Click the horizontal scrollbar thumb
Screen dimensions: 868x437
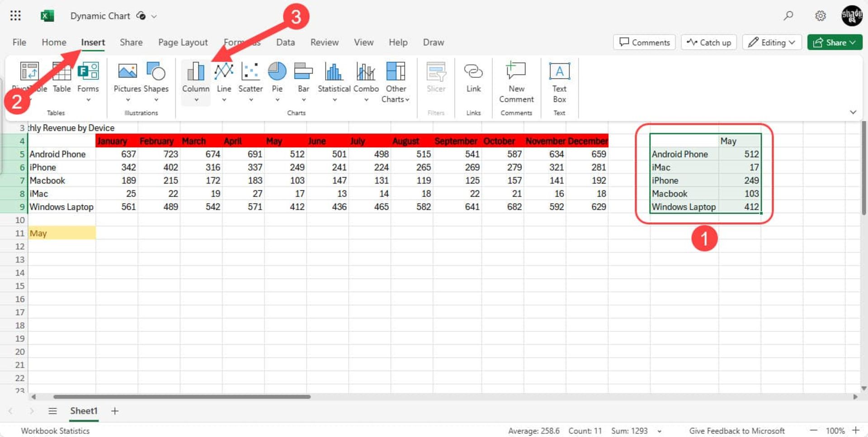click(x=182, y=397)
